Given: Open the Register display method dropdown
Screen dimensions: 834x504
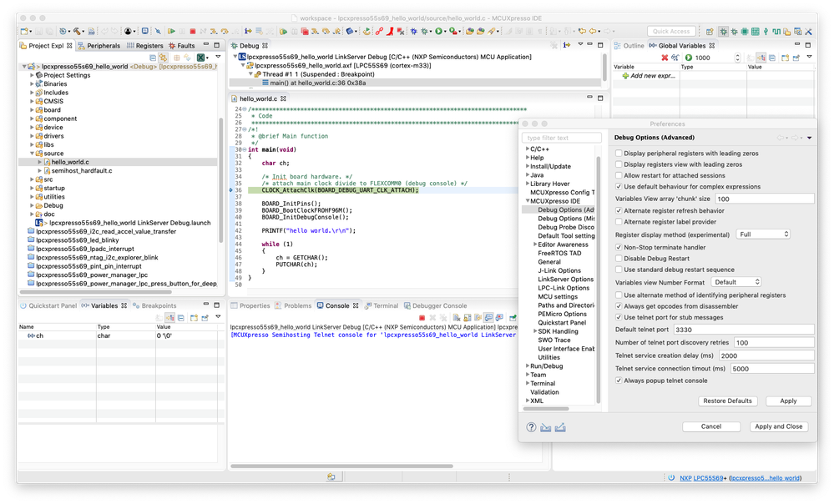Looking at the screenshot, I should [762, 234].
